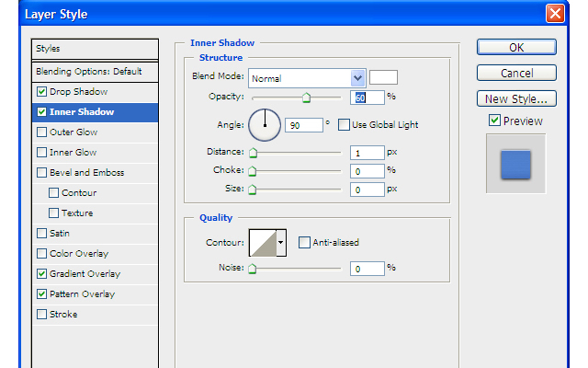Click the shadow color swatch

tap(383, 78)
